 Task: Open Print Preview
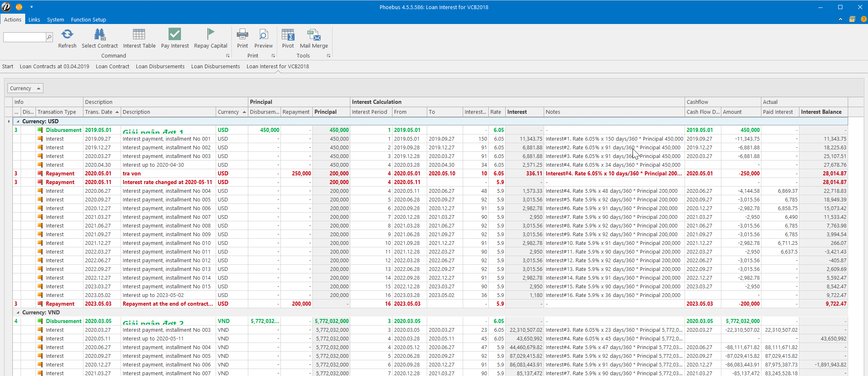pyautogui.click(x=263, y=34)
